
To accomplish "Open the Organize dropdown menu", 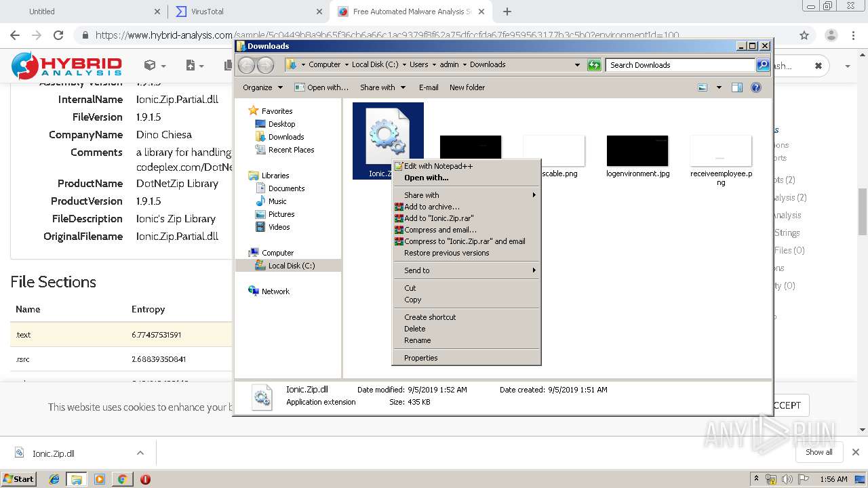I will 262,87.
